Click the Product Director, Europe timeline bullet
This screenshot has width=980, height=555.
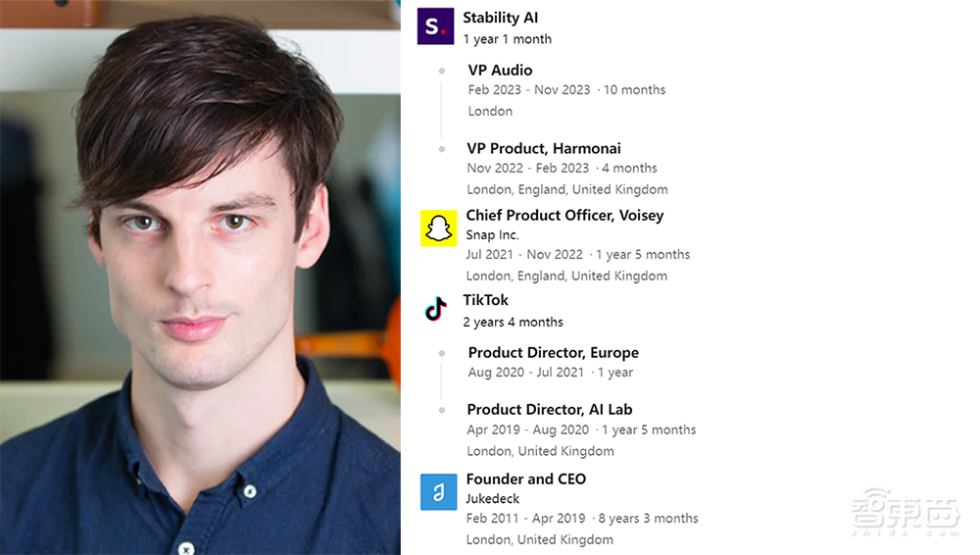click(442, 353)
